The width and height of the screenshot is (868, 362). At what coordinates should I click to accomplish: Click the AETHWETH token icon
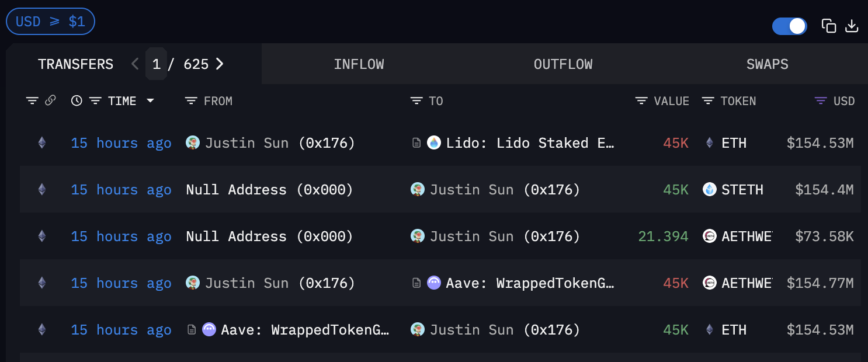pyautogui.click(x=710, y=236)
